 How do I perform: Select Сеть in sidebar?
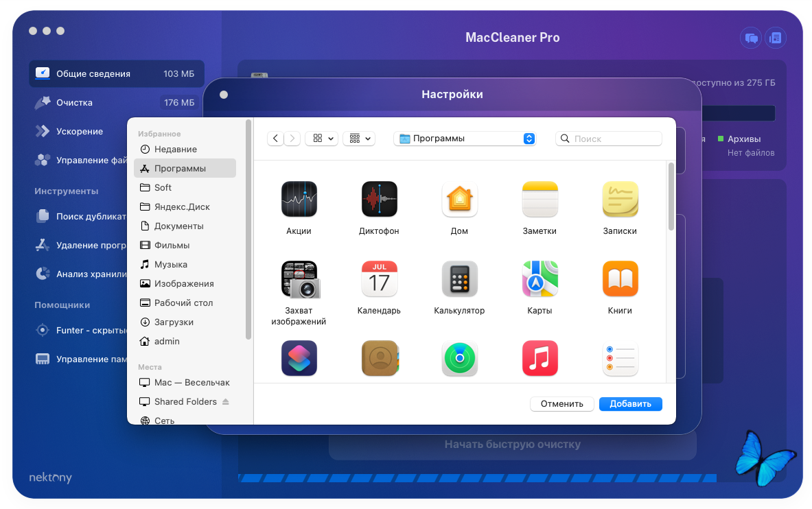185,420
